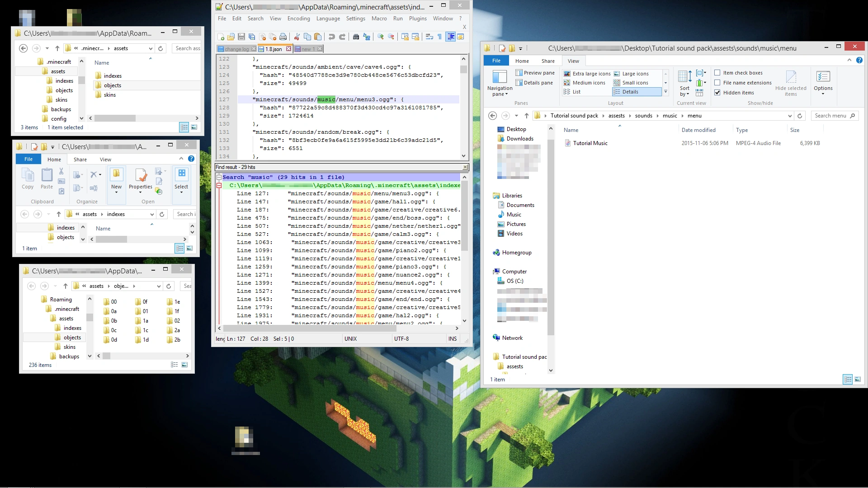Click the Zoom In magnifier icon
Screen dimensions: 868x488
[x=381, y=37]
